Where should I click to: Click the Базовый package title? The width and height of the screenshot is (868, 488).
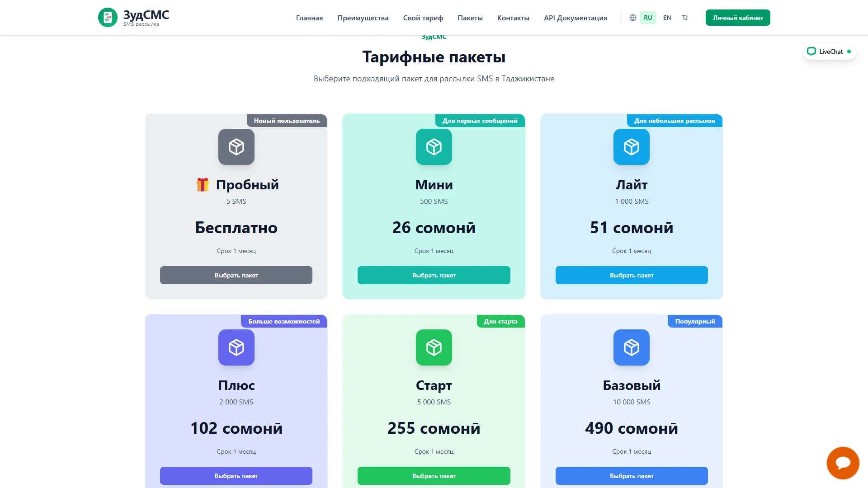click(632, 385)
